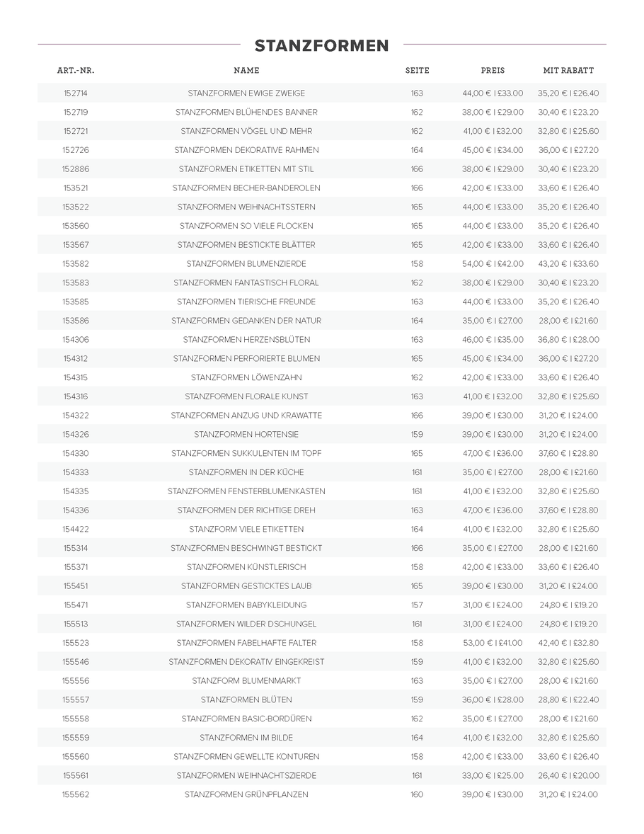Click the SEITE column header
644x834 pixels.
pos(417,70)
